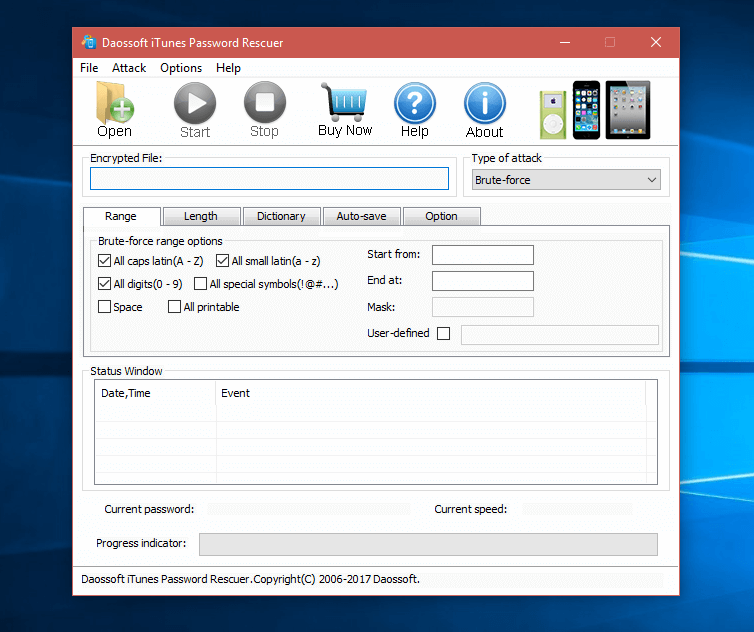Toggle All caps latin(A - Z) checkbox
754x632 pixels.
[x=104, y=261]
